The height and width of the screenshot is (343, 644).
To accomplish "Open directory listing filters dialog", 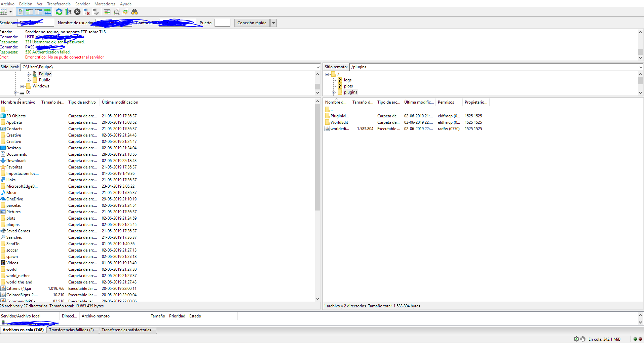I will tap(107, 12).
